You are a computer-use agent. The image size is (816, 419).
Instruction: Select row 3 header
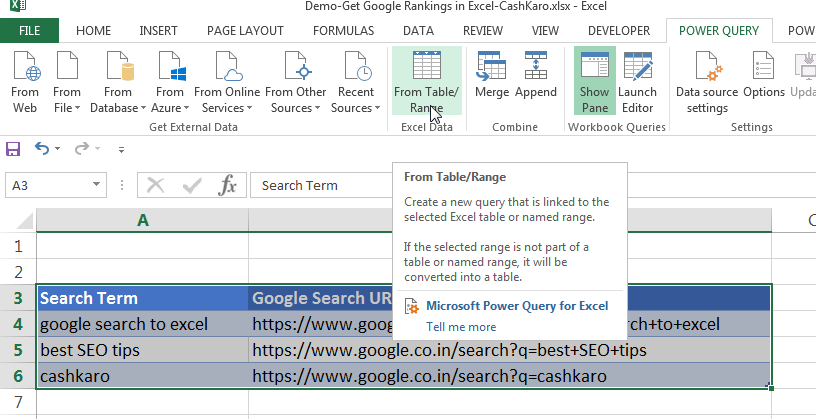[x=18, y=298]
